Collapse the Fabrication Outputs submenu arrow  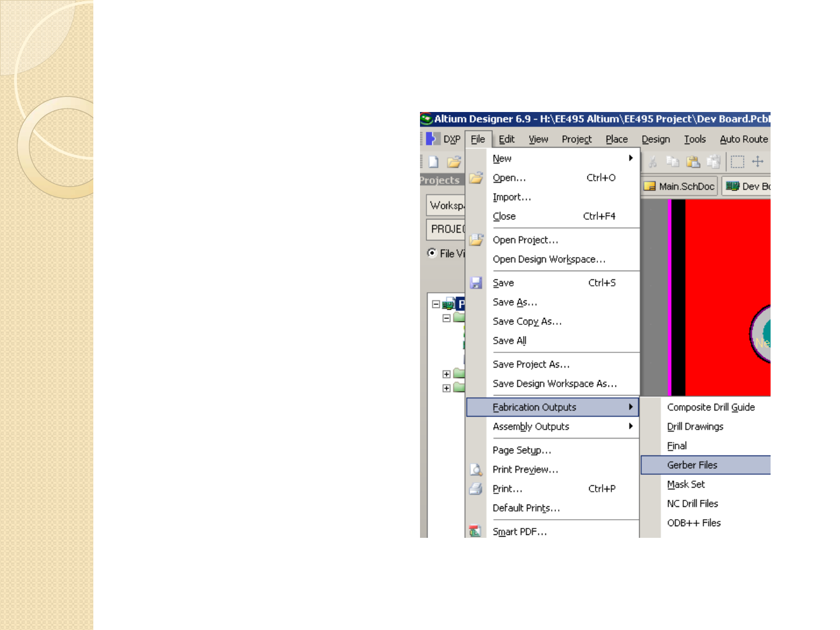coord(631,407)
